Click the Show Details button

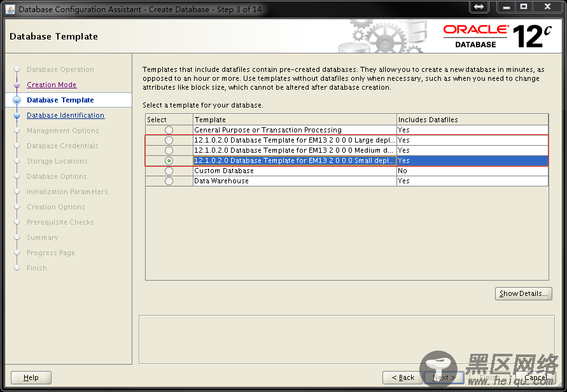[x=523, y=293]
